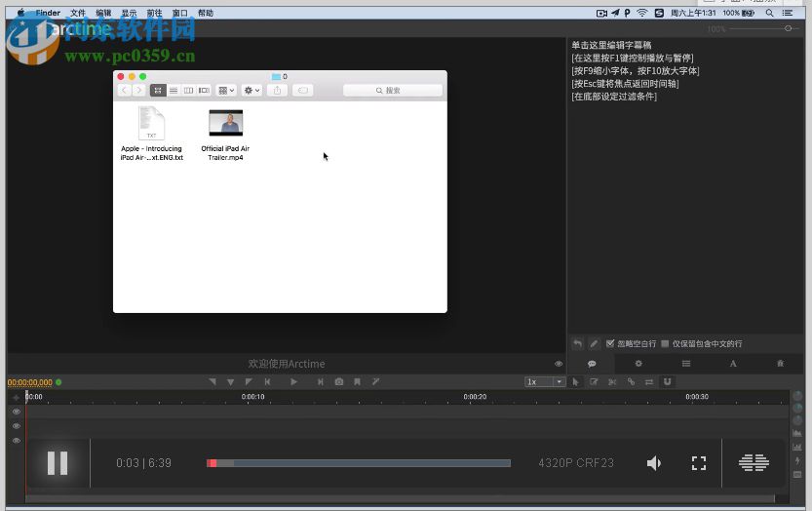Click the bookmark marker icon in transport bar
The image size is (812, 511).
358,382
